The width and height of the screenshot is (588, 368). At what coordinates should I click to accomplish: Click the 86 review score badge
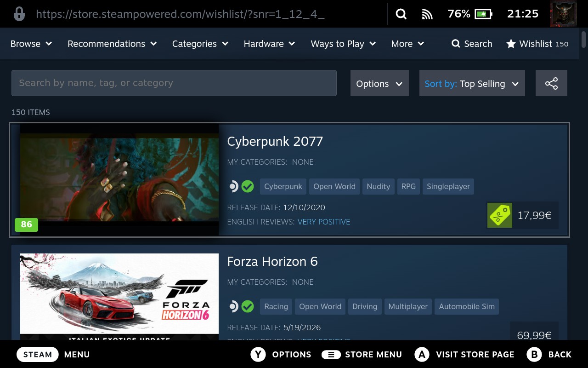tap(27, 224)
